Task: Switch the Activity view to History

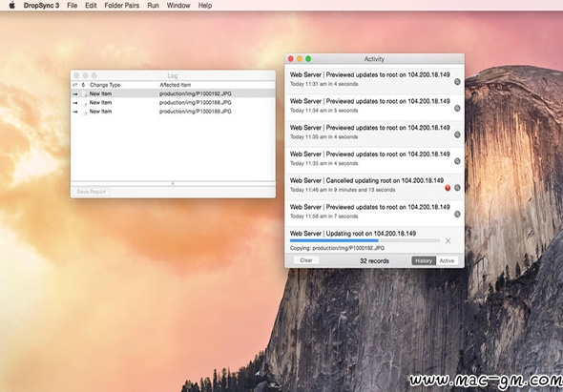Action: [x=424, y=261]
